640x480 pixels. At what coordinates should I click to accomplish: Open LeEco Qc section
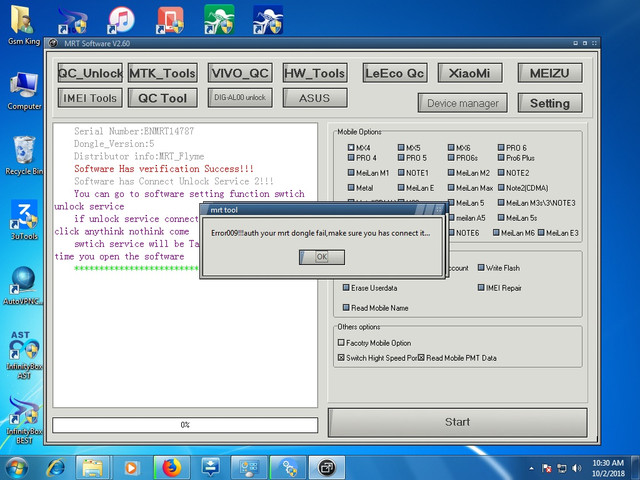tap(395, 73)
